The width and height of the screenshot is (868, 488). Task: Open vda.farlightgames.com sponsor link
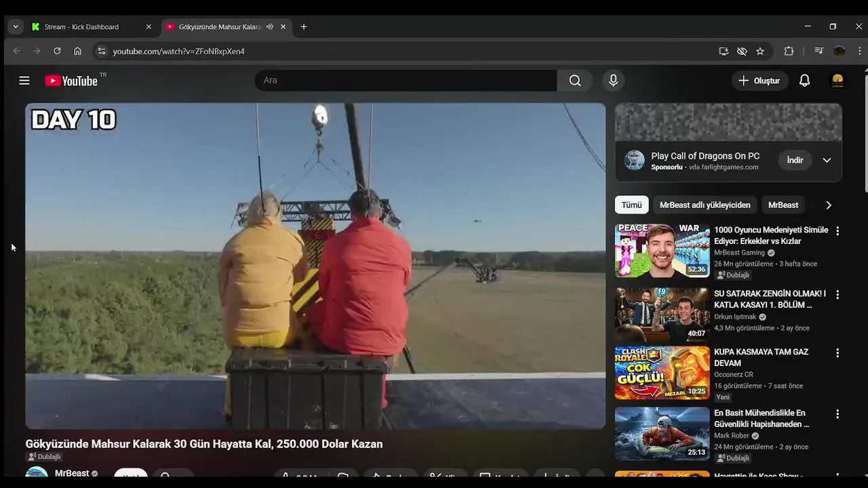point(724,167)
